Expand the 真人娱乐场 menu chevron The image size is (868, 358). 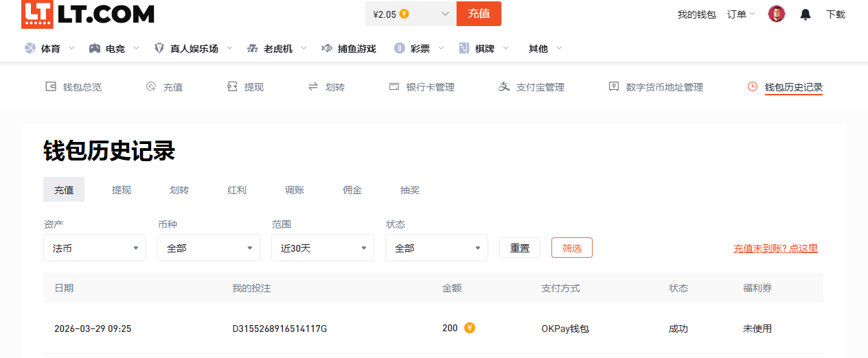point(229,49)
